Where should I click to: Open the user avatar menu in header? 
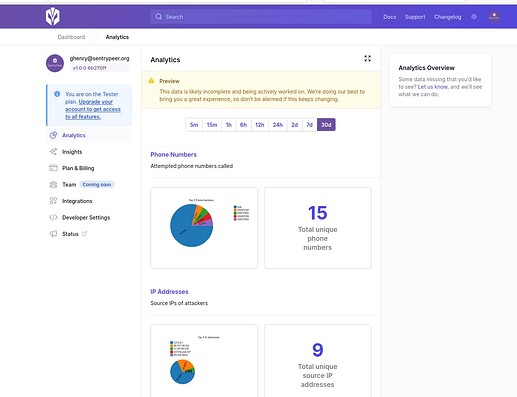coord(494,16)
